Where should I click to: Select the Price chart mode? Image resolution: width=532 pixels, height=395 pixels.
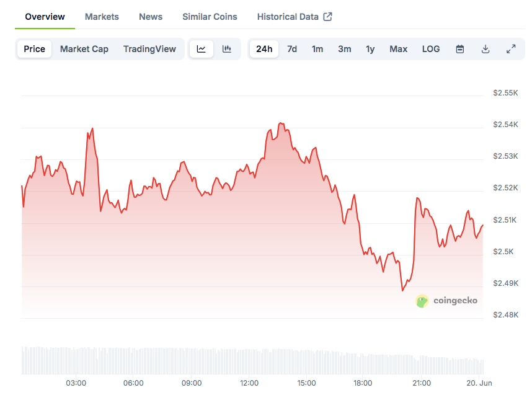(35, 49)
